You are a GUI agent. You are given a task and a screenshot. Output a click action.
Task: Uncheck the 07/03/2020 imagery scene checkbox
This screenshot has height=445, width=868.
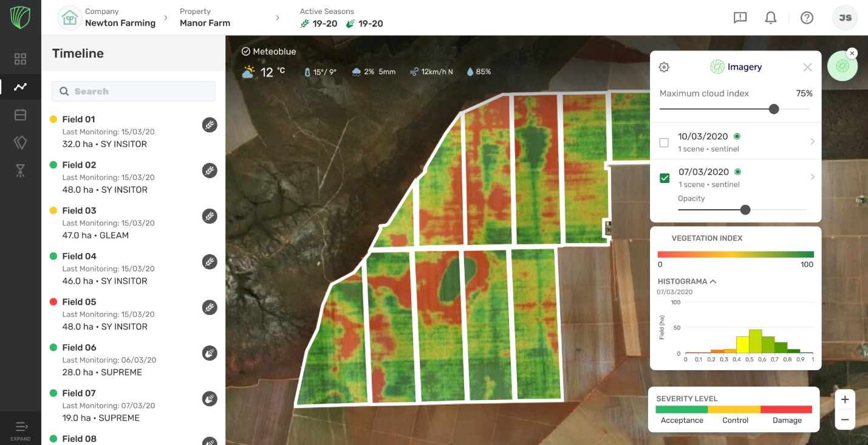point(665,178)
